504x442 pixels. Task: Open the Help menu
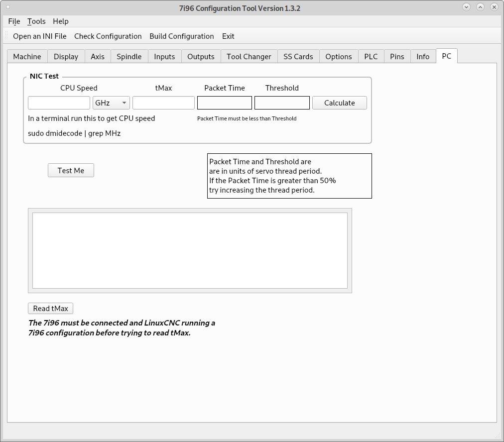[61, 21]
